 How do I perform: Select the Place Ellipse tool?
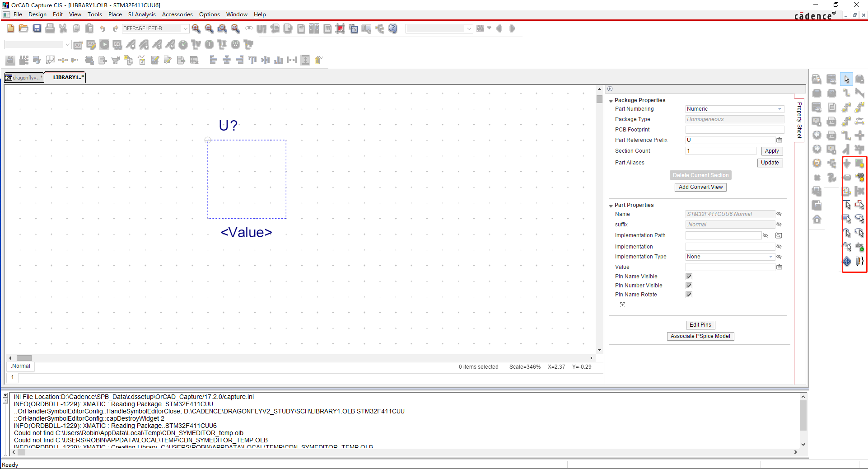859,217
